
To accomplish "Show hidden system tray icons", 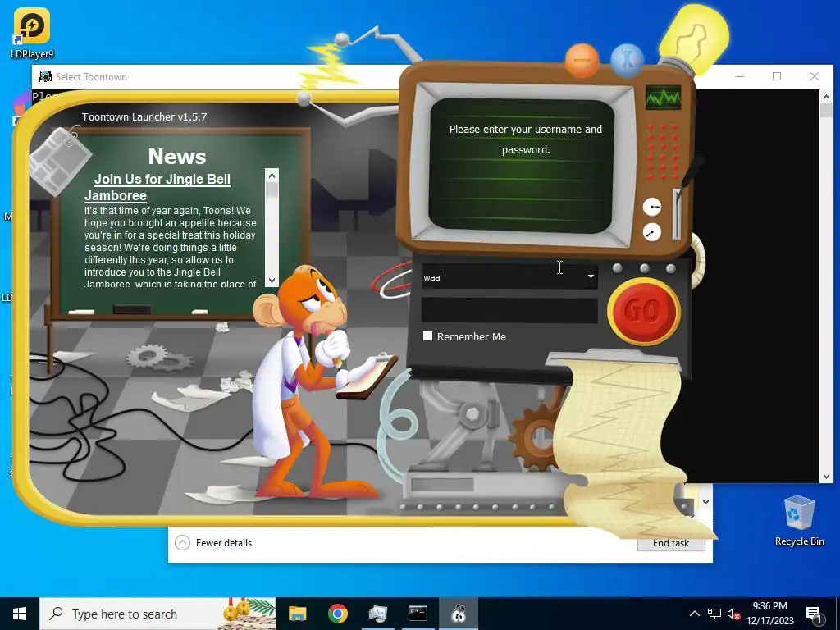I will pyautogui.click(x=694, y=614).
